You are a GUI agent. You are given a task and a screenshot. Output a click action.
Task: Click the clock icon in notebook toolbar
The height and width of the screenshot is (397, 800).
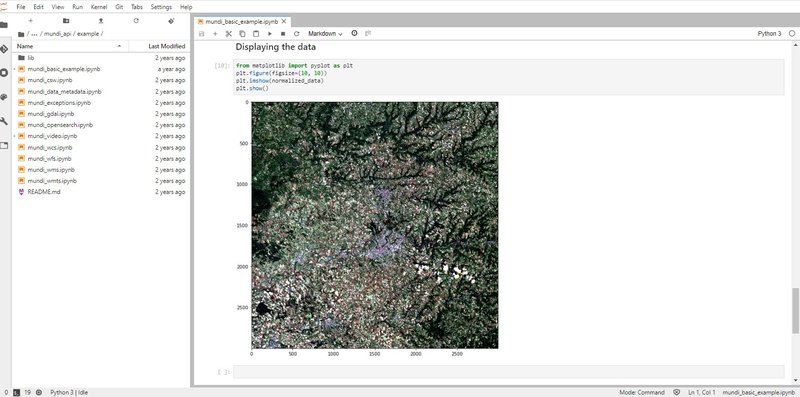click(355, 33)
